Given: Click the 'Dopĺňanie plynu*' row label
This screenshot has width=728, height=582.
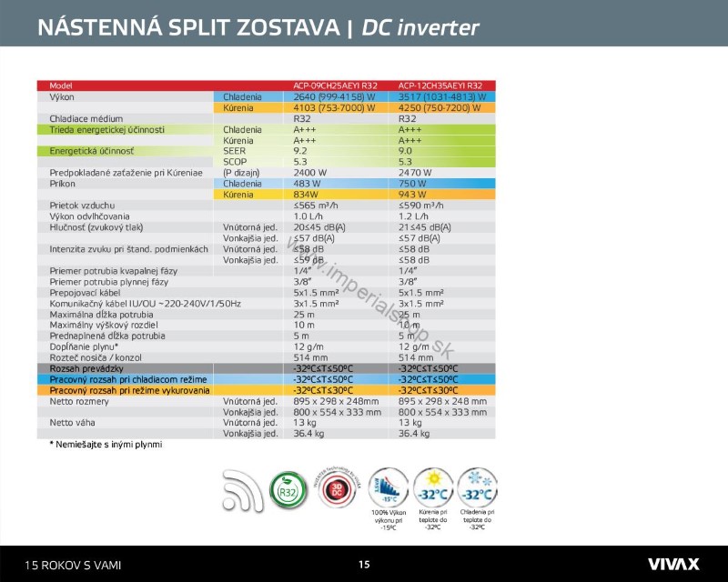Looking at the screenshot, I should tap(84, 346).
